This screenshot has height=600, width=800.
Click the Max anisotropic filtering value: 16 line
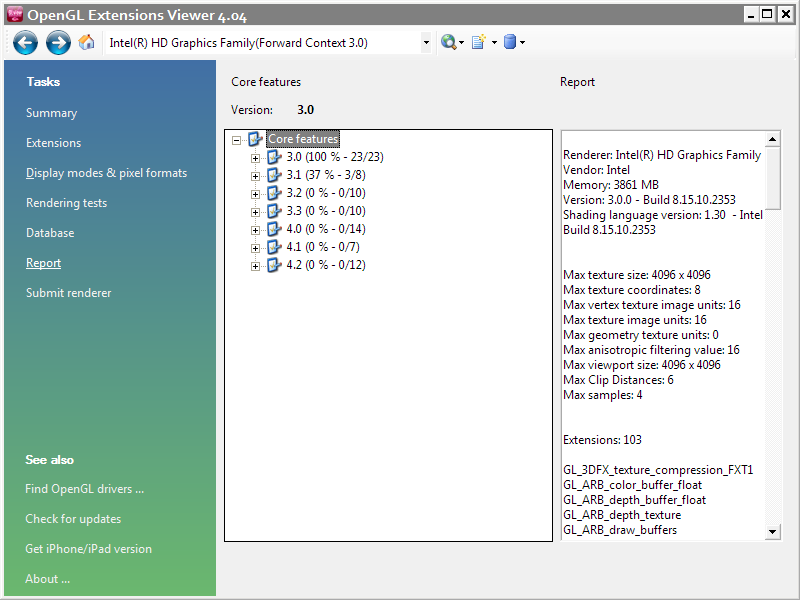coord(651,349)
